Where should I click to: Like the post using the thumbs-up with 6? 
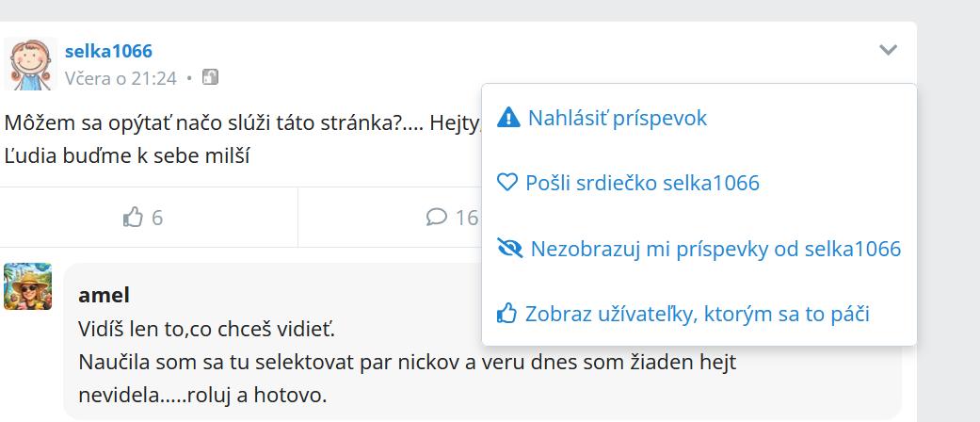click(133, 218)
